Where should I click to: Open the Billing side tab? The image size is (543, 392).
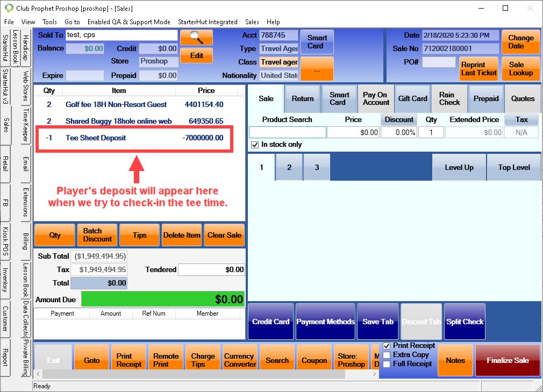(26, 241)
